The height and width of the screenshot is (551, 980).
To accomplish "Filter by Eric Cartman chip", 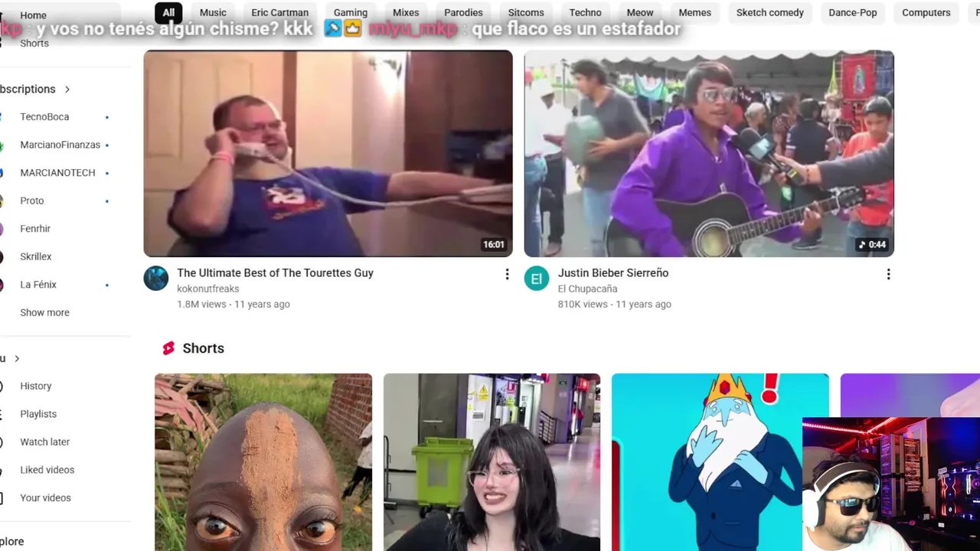I will click(280, 12).
